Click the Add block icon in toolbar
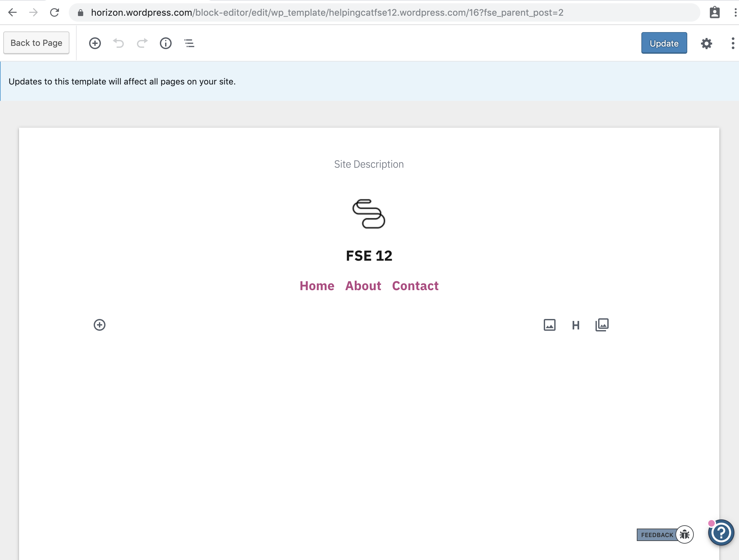This screenshot has height=560, width=739. [x=95, y=43]
